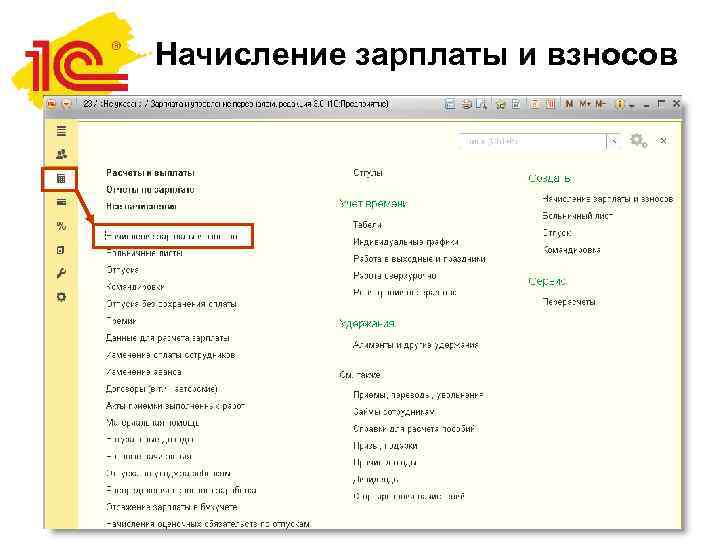Open Отражение зарплаты в бухучете
The height and width of the screenshot is (540, 720).
tap(172, 507)
